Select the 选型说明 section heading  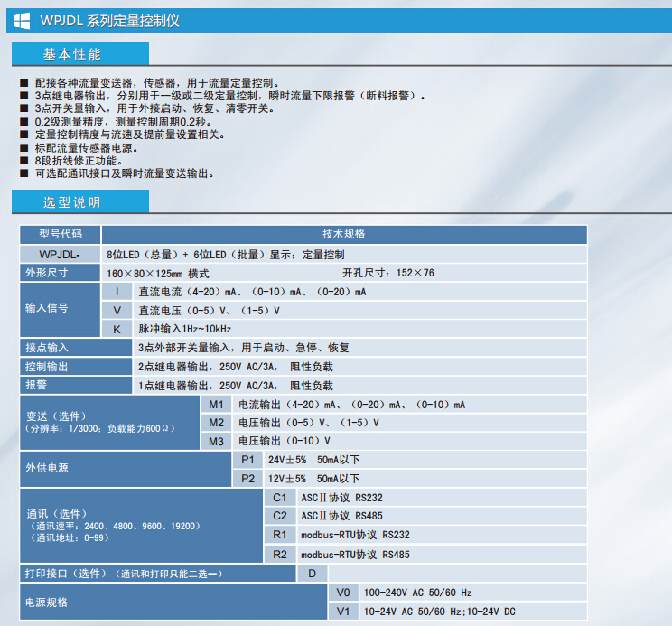[72, 201]
